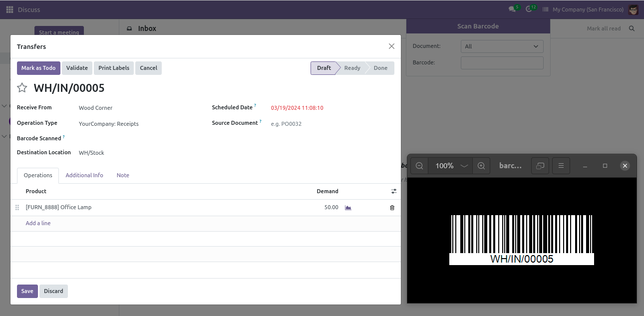
Task: Zoom in on the barcode image viewer
Action: pyautogui.click(x=481, y=166)
